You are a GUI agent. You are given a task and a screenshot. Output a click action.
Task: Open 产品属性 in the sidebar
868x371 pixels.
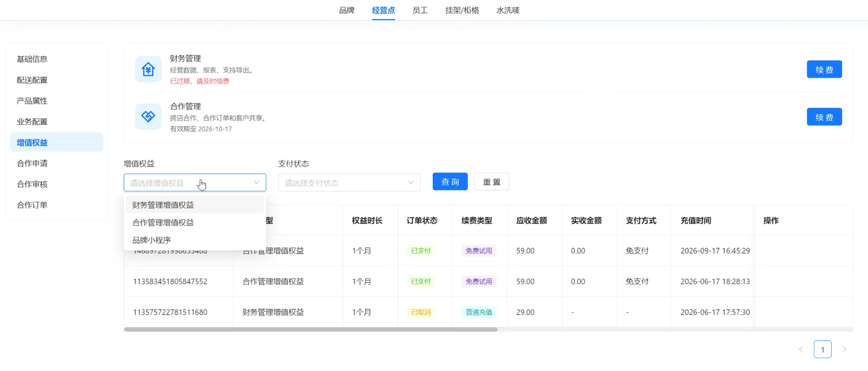click(x=56, y=100)
